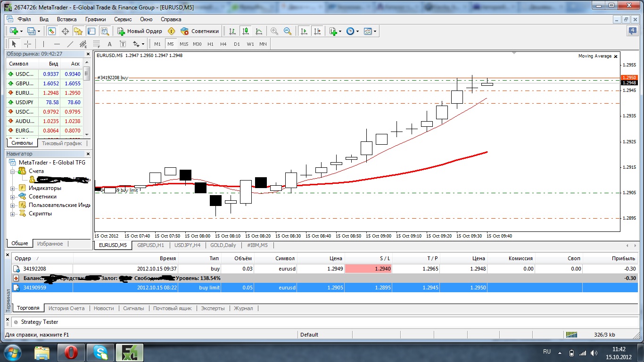Toggle chart Auto Scroll
644x362 pixels.
click(x=304, y=31)
